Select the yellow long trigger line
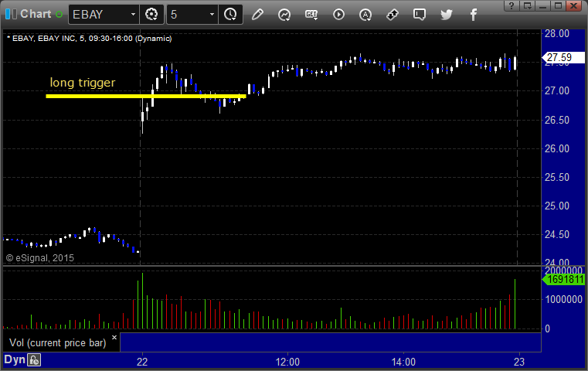The width and height of the screenshot is (588, 371). [x=146, y=96]
